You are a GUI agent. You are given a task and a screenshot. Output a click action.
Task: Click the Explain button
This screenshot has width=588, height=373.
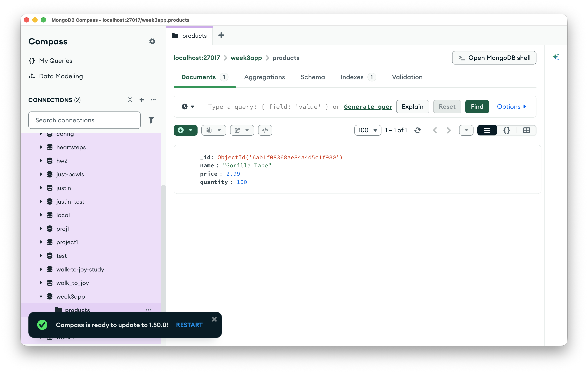click(412, 107)
